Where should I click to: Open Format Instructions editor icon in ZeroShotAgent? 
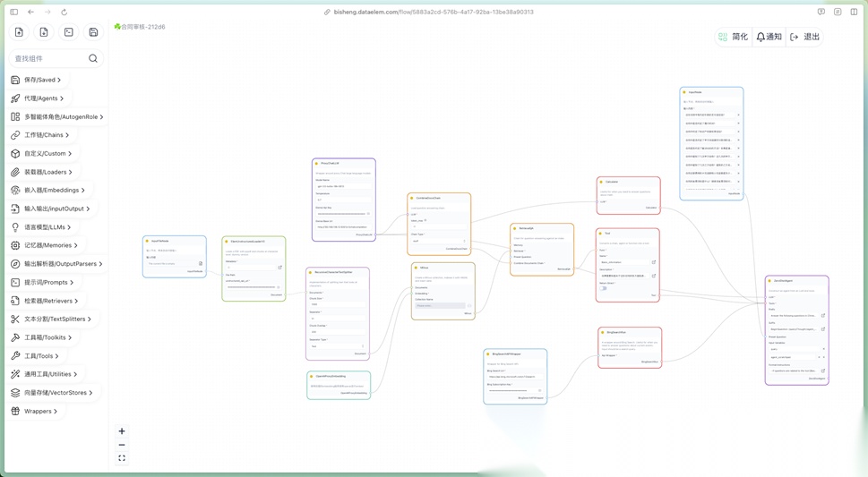click(823, 371)
